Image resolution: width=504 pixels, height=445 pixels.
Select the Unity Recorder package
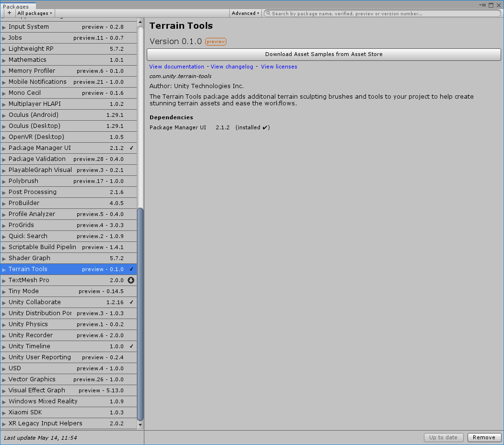coord(69,335)
